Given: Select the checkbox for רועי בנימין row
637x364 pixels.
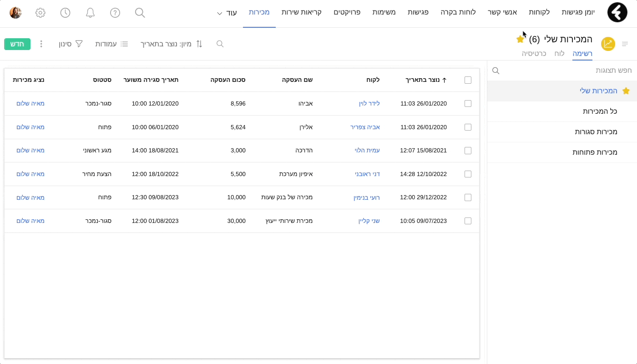Looking at the screenshot, I should point(468,197).
